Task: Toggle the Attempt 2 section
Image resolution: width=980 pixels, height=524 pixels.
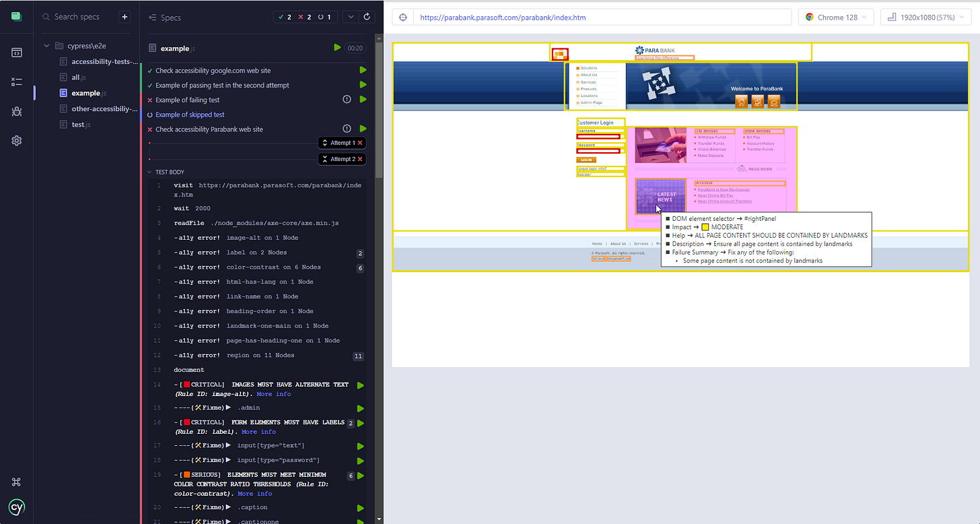Action: point(343,159)
